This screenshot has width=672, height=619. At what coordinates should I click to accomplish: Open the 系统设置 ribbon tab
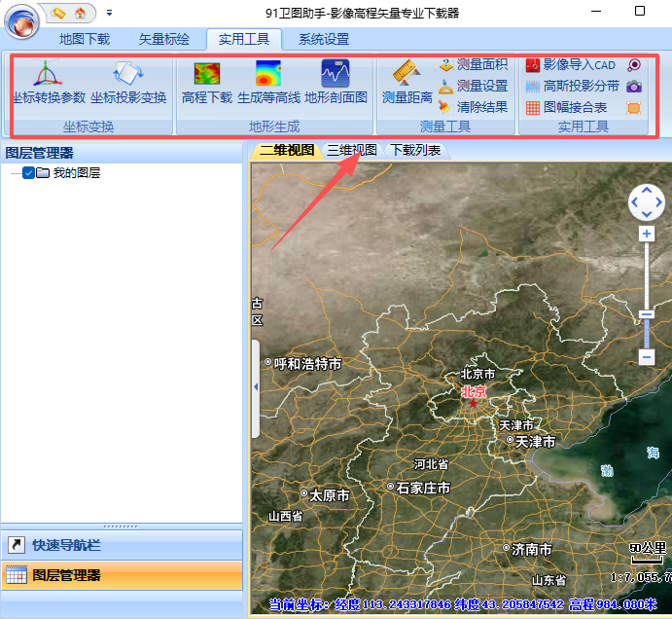(x=324, y=39)
